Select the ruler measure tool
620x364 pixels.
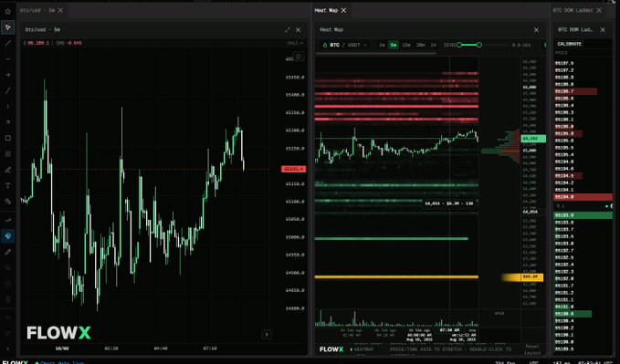coord(8,252)
